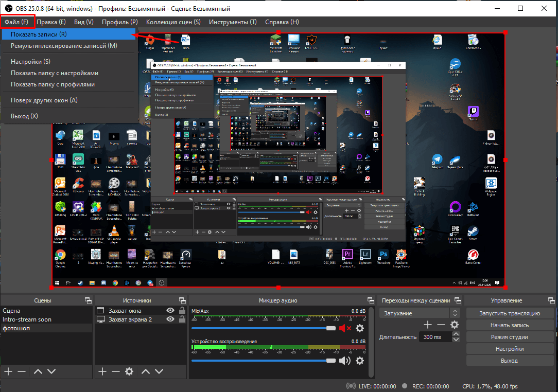Choose Выход in the Файл menu
Image resolution: width=558 pixels, height=392 pixels.
pyautogui.click(x=69, y=116)
